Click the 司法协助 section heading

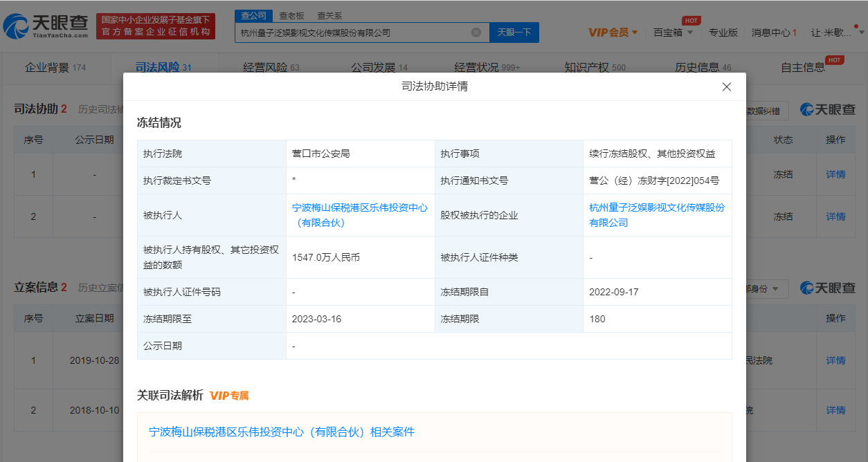pyautogui.click(x=36, y=109)
